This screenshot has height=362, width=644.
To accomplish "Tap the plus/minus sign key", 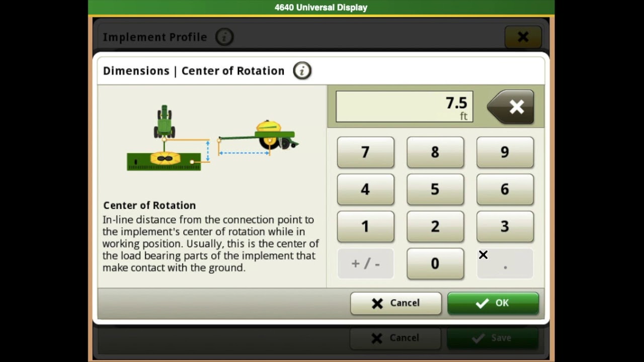I will tap(365, 264).
